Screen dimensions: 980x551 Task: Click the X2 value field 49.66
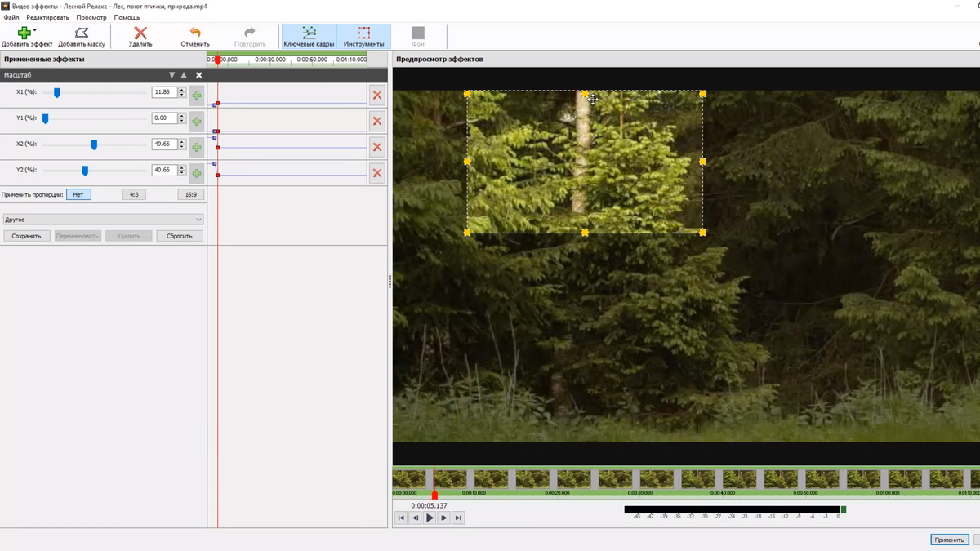(x=164, y=144)
